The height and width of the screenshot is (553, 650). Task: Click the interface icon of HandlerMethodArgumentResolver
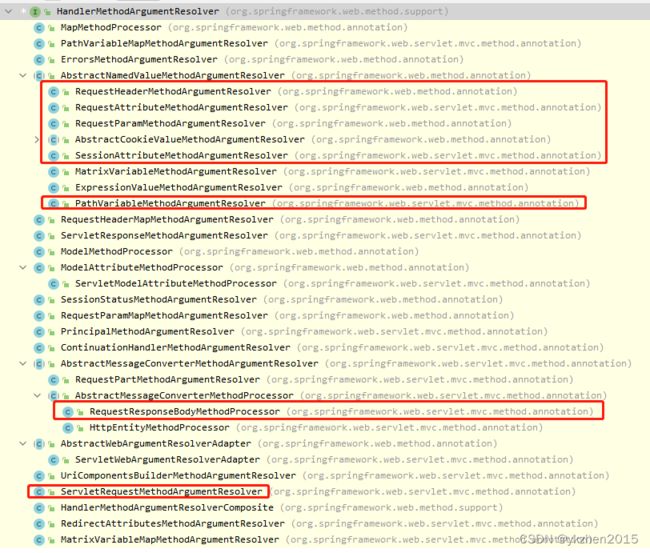(x=35, y=12)
